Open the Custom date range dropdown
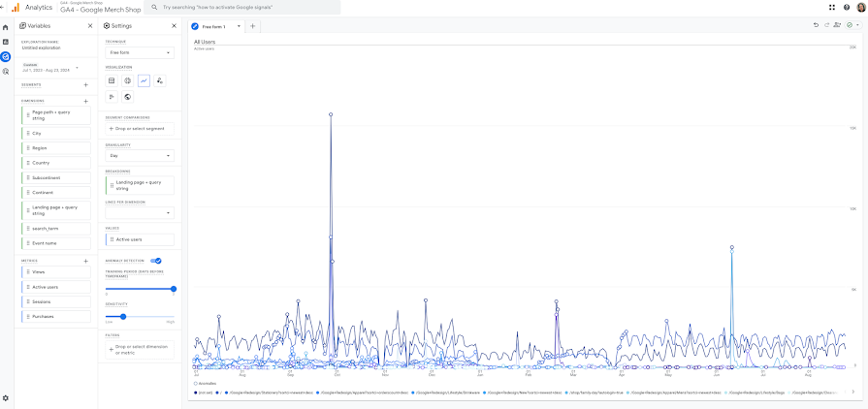 [x=49, y=68]
